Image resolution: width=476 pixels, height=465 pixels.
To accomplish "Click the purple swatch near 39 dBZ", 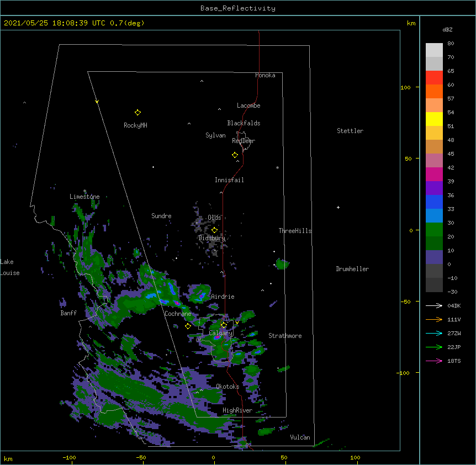I will click(x=434, y=188).
